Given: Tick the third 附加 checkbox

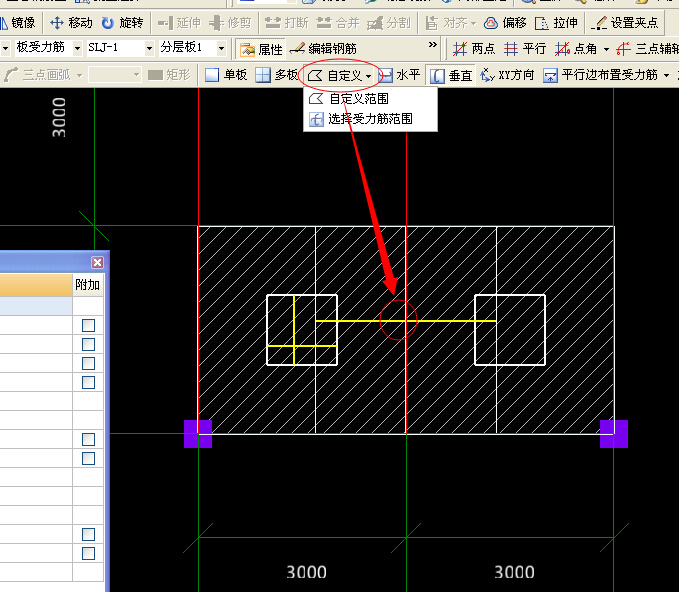Looking at the screenshot, I should click(x=88, y=363).
